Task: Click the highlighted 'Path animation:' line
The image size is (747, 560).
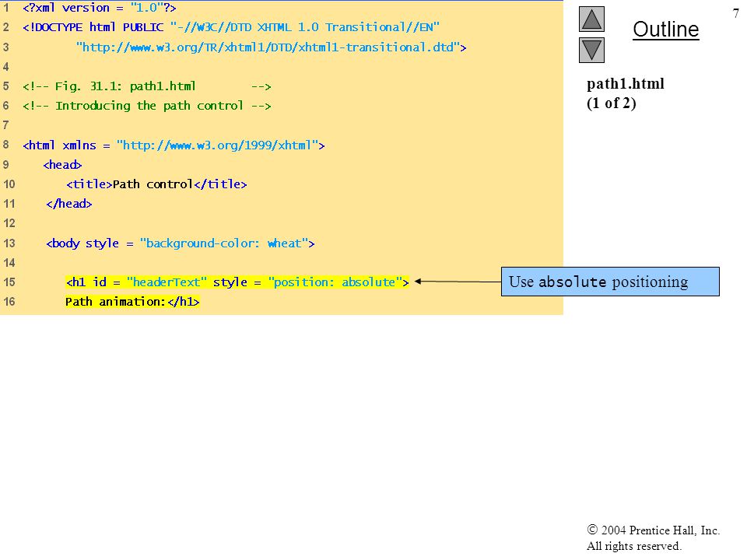Action: pos(132,302)
